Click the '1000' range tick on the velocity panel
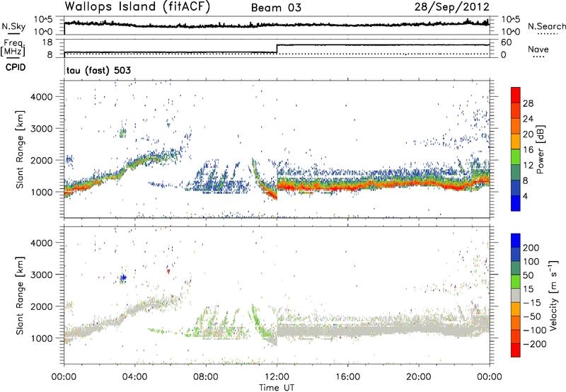This screenshot has width=566, height=392. pyautogui.click(x=42, y=338)
